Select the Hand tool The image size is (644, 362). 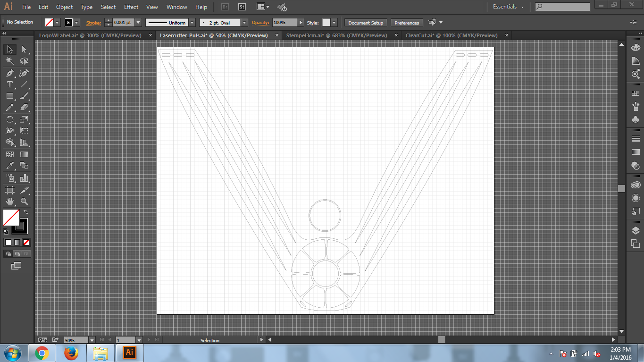[x=9, y=202]
